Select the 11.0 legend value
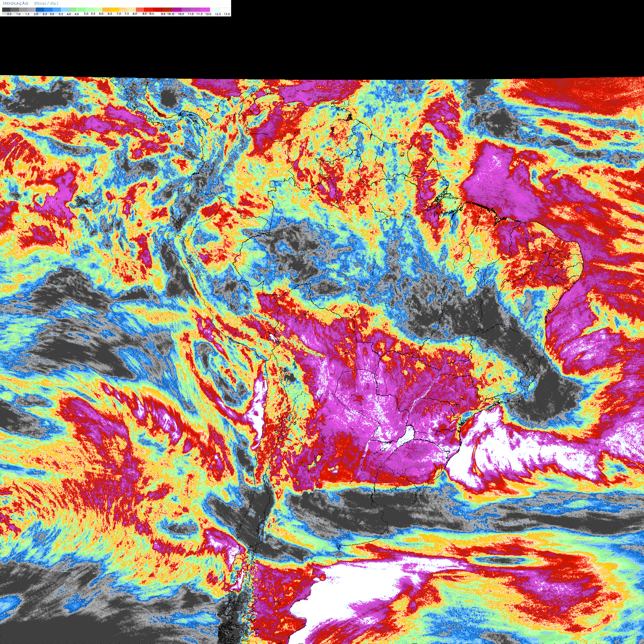The width and height of the screenshot is (644, 644). click(191, 14)
